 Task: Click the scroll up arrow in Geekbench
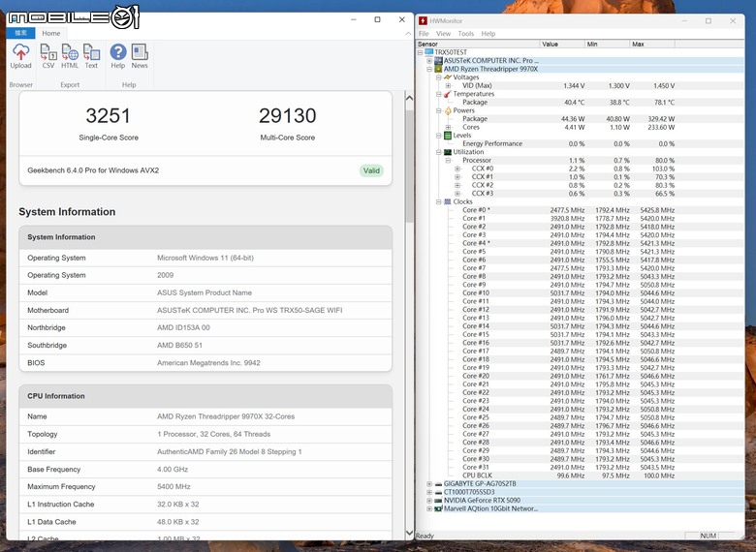(x=409, y=98)
